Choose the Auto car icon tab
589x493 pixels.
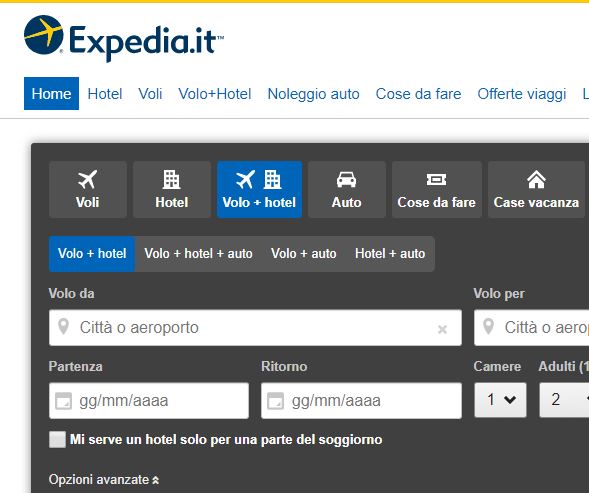click(x=347, y=189)
